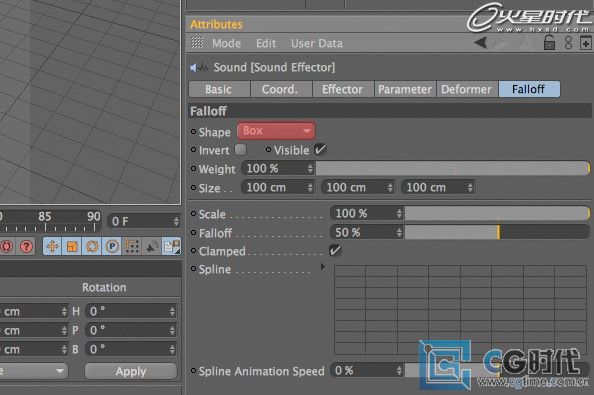Click the Sound Effector speaker icon
This screenshot has height=395, width=594.
(199, 68)
